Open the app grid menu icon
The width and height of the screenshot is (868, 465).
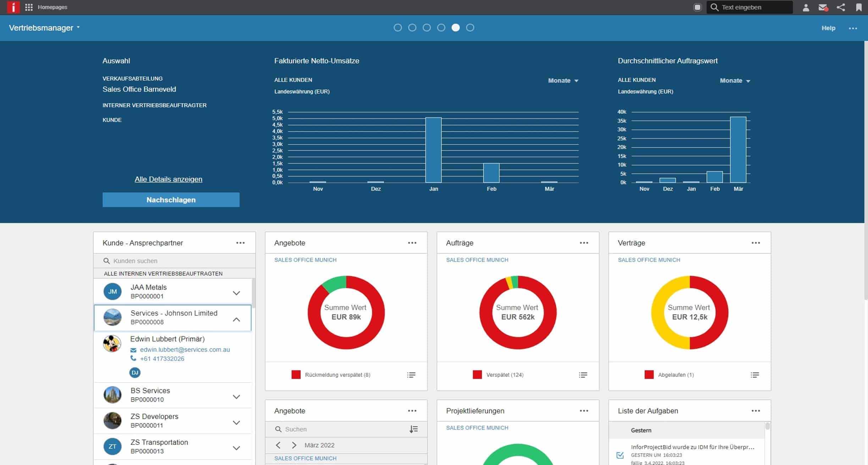(29, 7)
